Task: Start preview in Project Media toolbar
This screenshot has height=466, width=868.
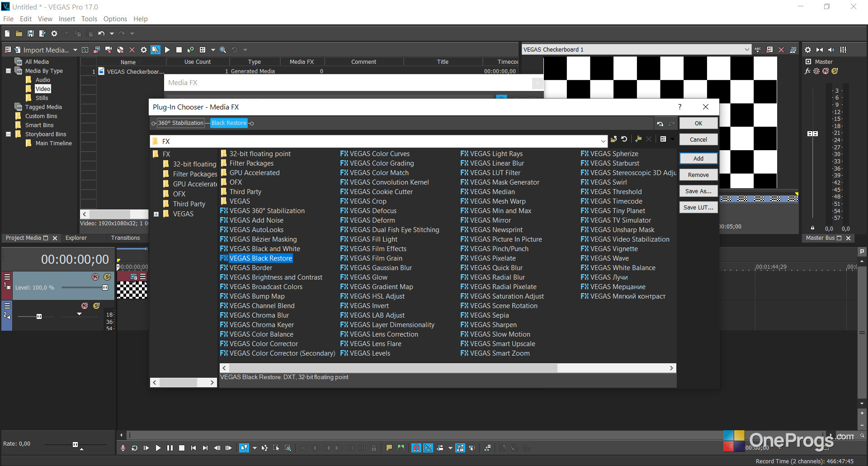Action: point(167,50)
